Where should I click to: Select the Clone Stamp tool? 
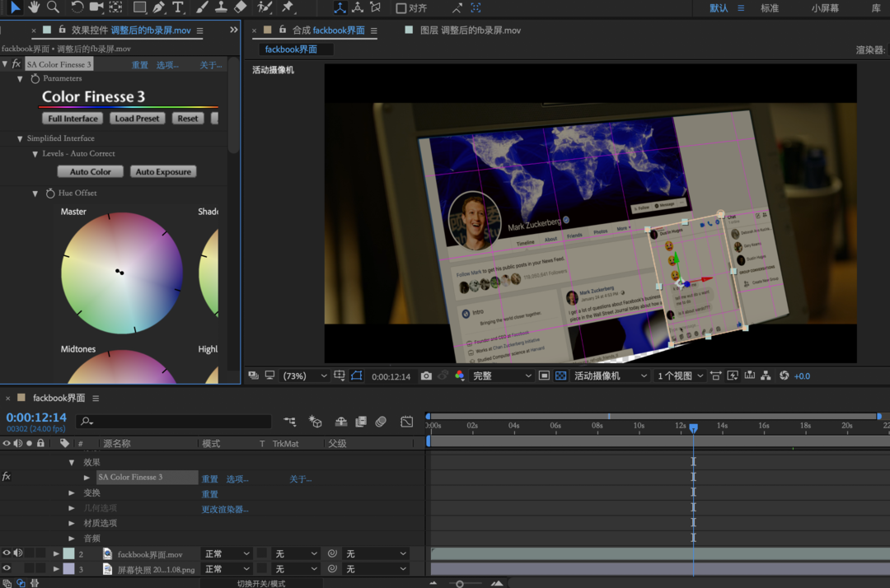(221, 7)
